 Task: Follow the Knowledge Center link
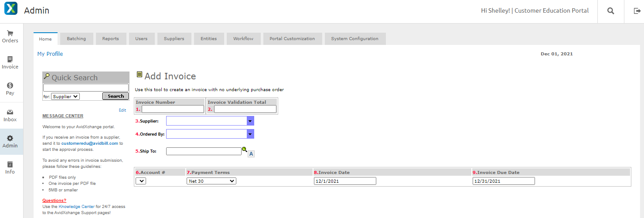point(76,206)
